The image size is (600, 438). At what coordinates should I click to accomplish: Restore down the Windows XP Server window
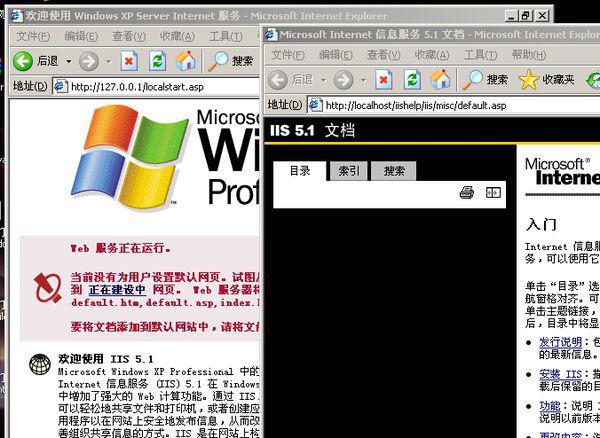pos(525,16)
